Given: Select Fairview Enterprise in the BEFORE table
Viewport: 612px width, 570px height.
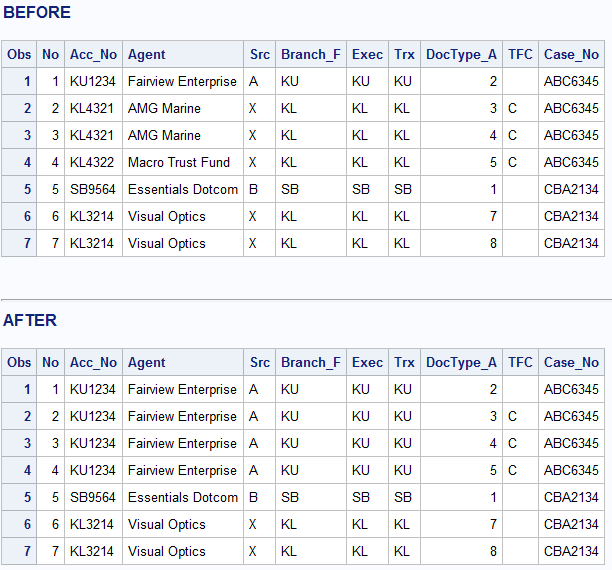Looking at the screenshot, I should pyautogui.click(x=183, y=81).
